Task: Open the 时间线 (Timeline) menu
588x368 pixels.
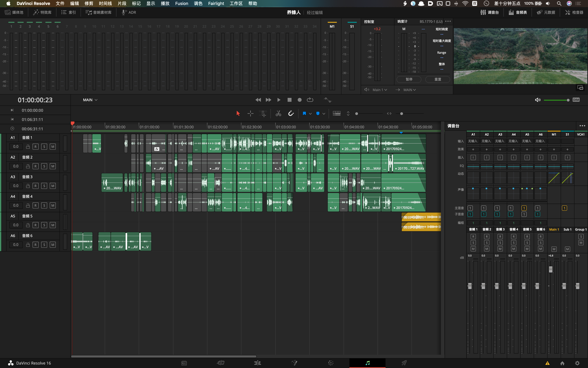Action: (105, 3)
